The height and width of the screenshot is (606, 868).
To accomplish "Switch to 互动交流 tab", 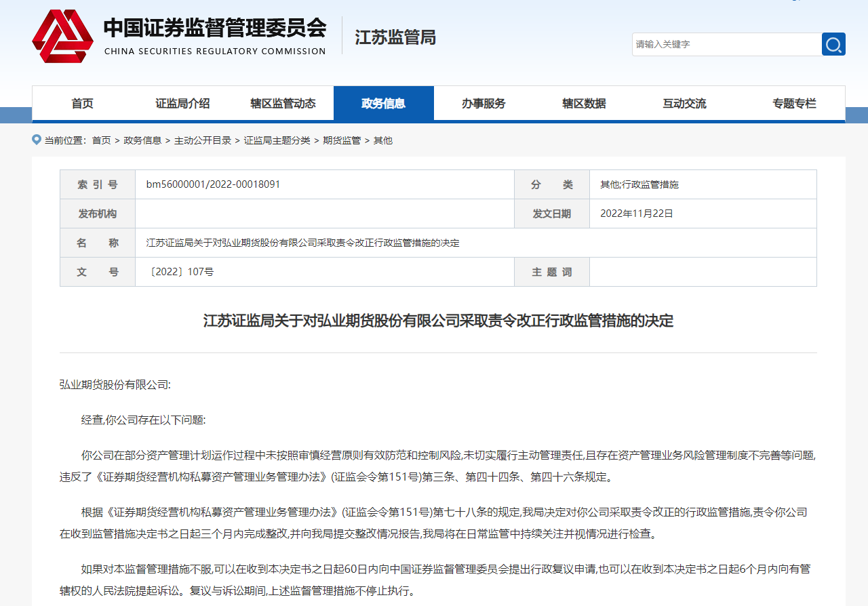I will click(x=684, y=104).
